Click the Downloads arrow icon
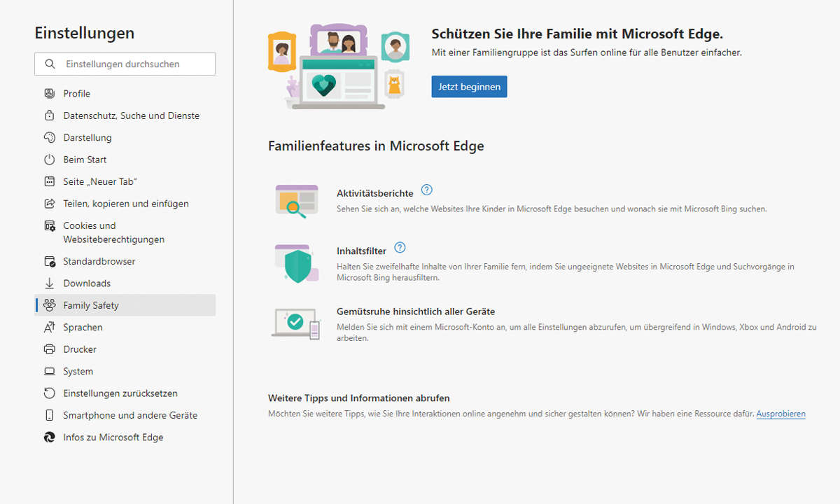This screenshot has width=840, height=504. tap(49, 283)
